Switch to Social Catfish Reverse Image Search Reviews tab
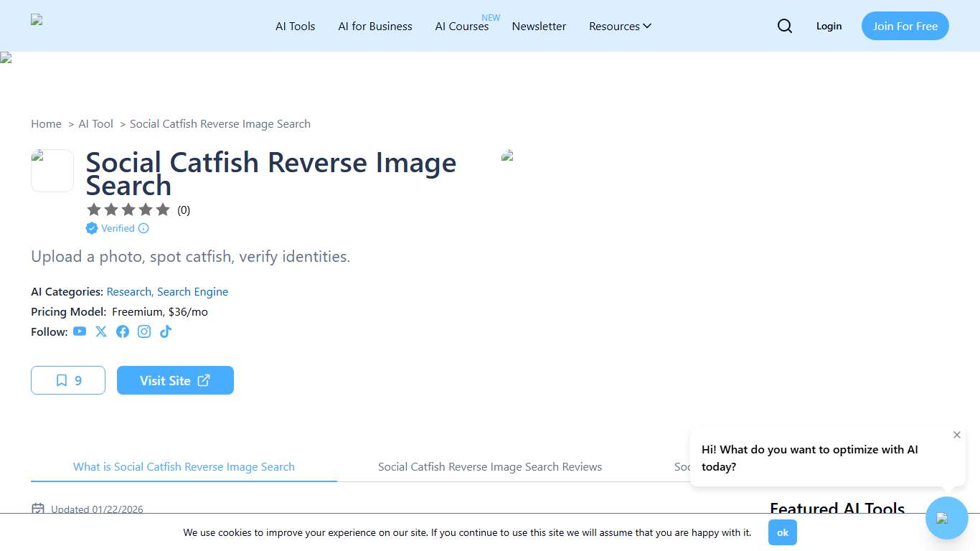Screen dimensions: 980x551 490,466
